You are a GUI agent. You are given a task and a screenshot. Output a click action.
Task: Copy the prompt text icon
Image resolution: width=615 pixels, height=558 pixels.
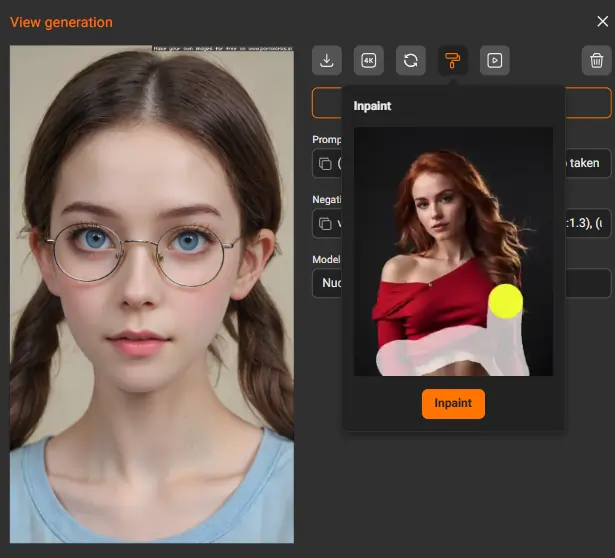(325, 164)
